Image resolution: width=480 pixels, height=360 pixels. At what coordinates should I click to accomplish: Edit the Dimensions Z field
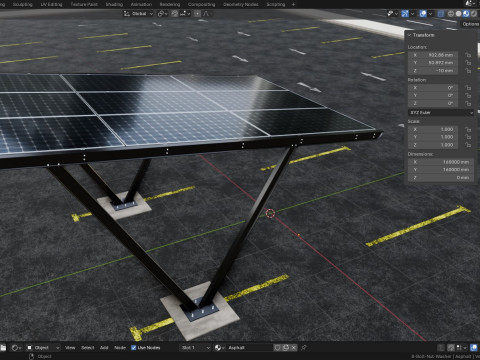coord(441,178)
